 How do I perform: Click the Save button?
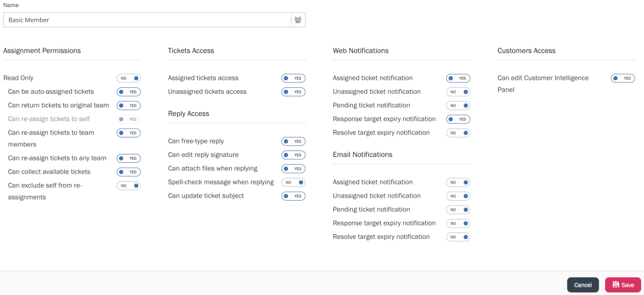(623, 285)
